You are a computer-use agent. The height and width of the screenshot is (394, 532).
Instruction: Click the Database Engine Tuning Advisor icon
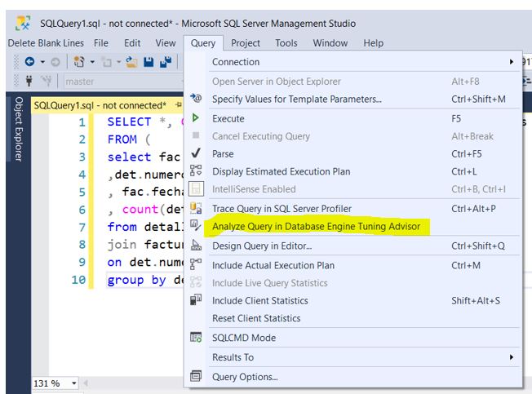click(x=196, y=225)
